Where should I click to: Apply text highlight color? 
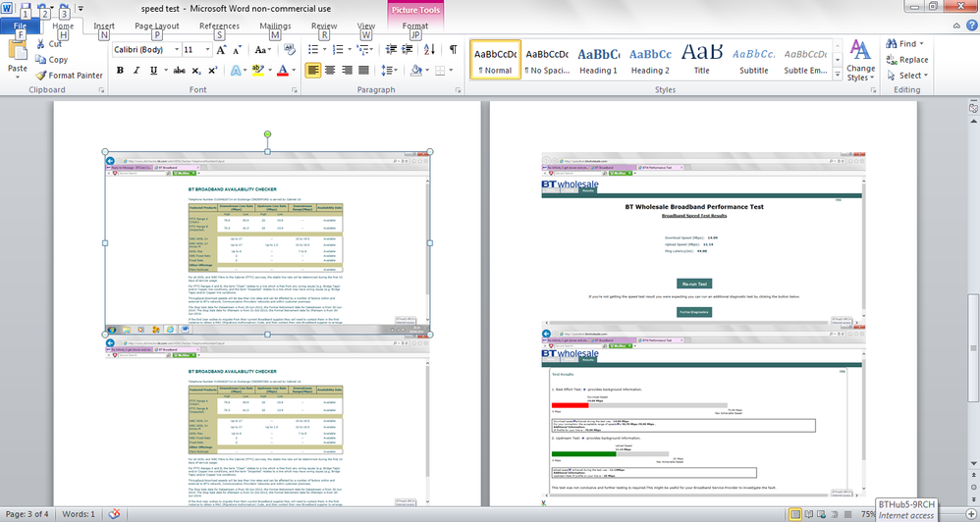click(257, 71)
